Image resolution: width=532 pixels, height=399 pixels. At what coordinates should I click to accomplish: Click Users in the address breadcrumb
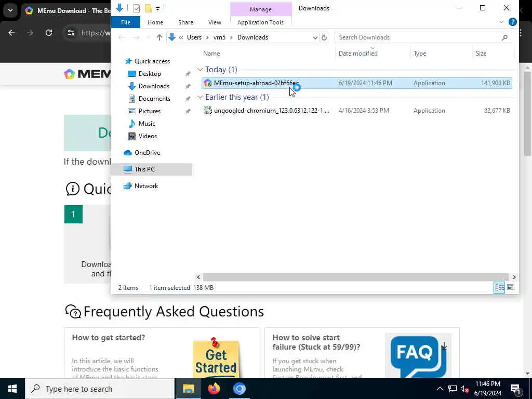tap(194, 37)
